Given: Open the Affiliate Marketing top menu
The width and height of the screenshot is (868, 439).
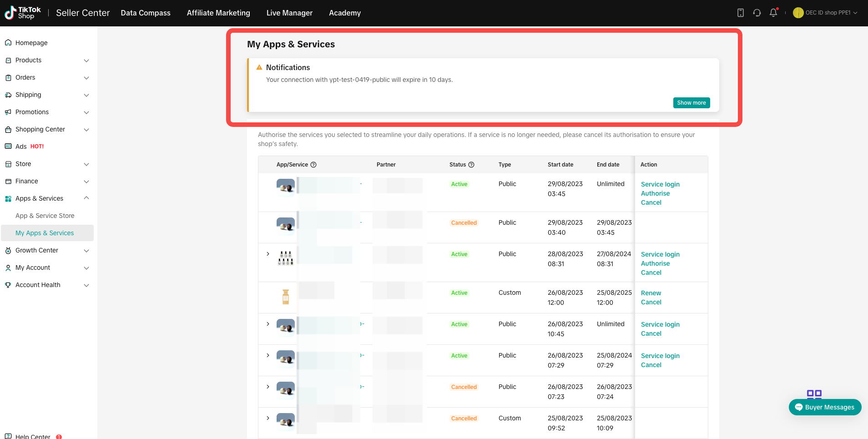Looking at the screenshot, I should pos(218,13).
